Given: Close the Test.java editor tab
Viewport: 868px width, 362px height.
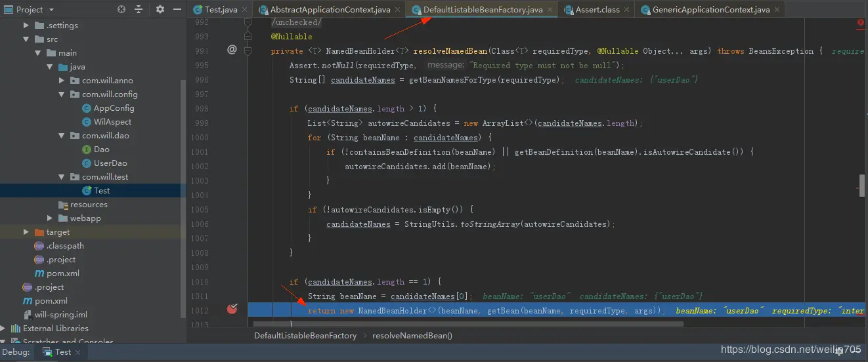Looking at the screenshot, I should [244, 10].
